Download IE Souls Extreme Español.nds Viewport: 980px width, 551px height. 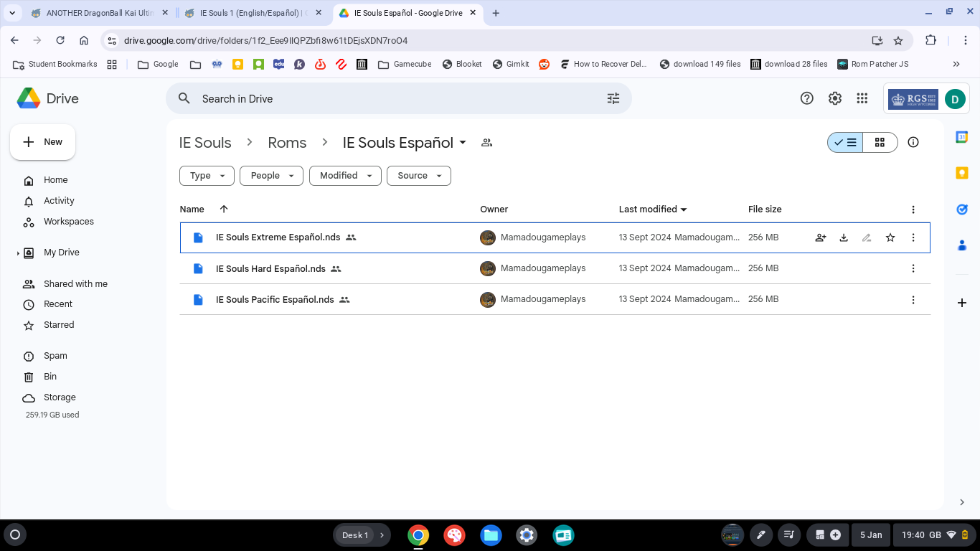click(844, 237)
